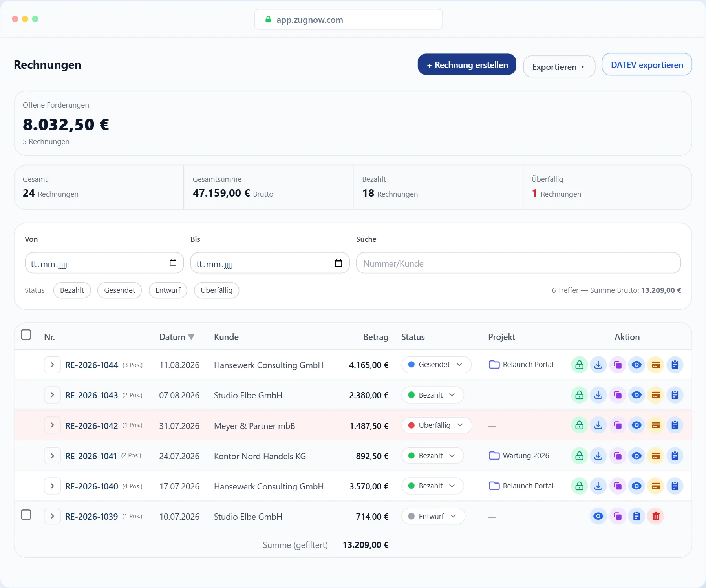Open Relaunch Portal project of RE-2026-1044

(521, 365)
